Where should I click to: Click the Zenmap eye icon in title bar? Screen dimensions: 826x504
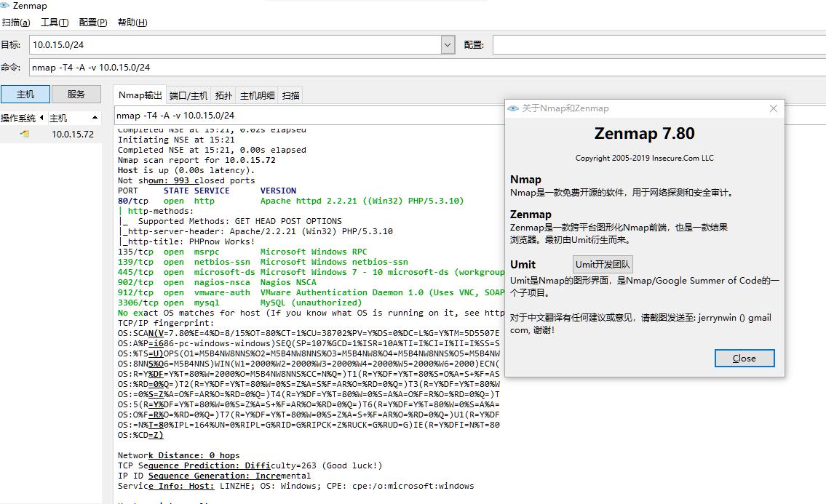pyautogui.click(x=5, y=5)
